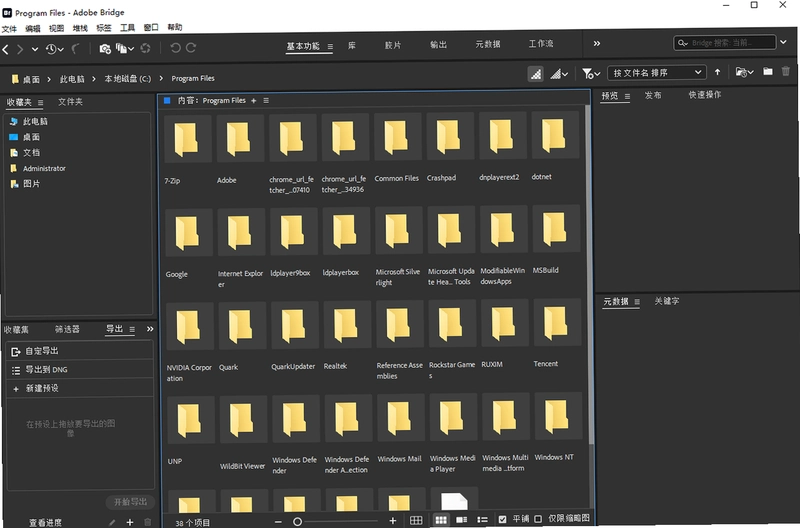
Task: Open the 基本功能 workspace options menu
Action: point(330,46)
